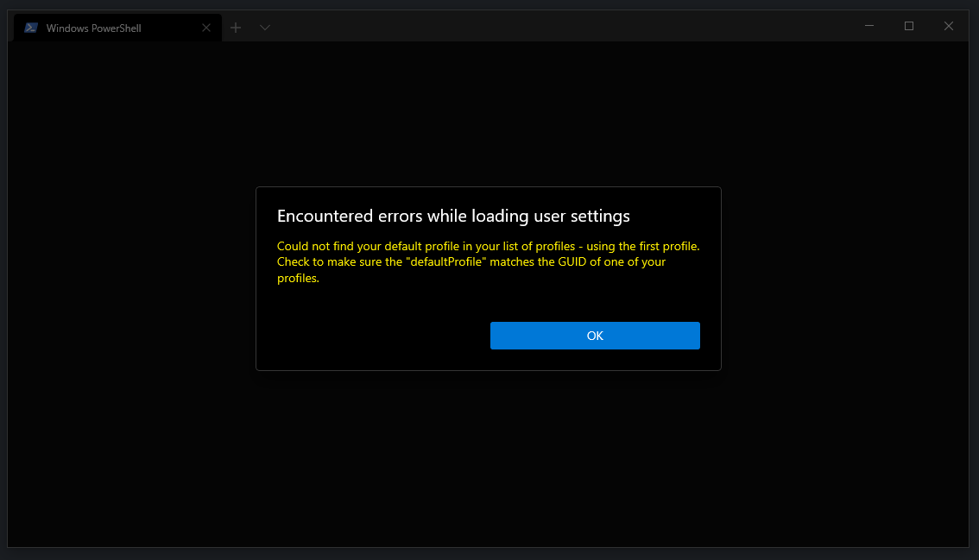Click the yellow "Could not find your default profile" message
This screenshot has width=979, height=560.
pyautogui.click(x=489, y=262)
